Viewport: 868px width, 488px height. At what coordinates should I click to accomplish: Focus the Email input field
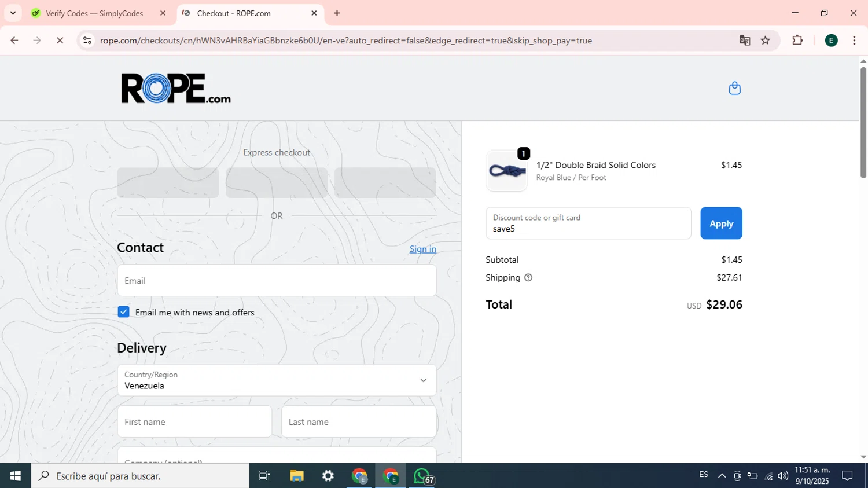277,280
